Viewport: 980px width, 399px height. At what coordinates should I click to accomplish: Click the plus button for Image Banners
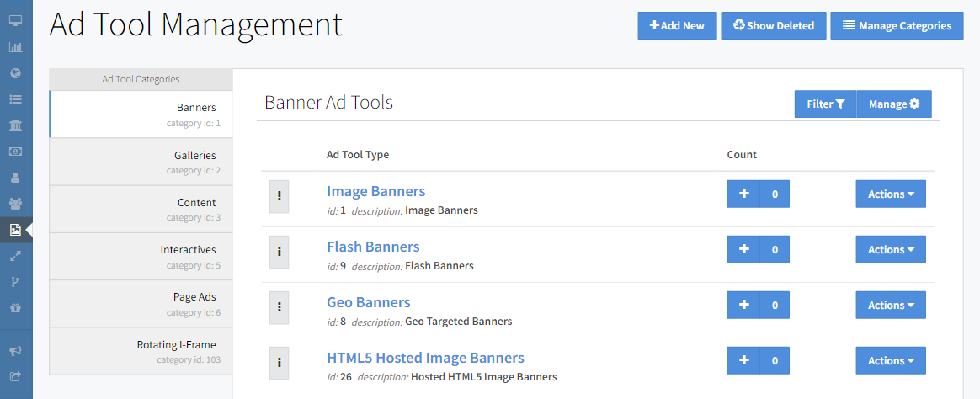743,194
